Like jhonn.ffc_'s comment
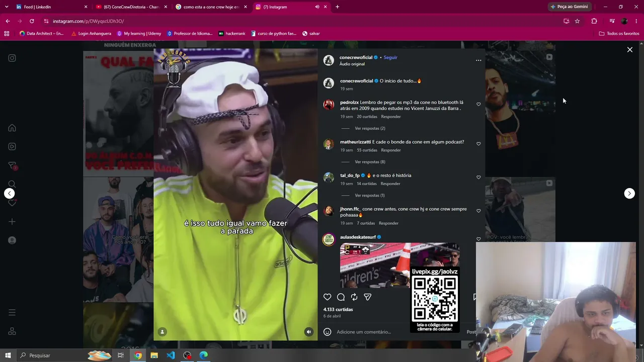The height and width of the screenshot is (362, 644). click(478, 211)
